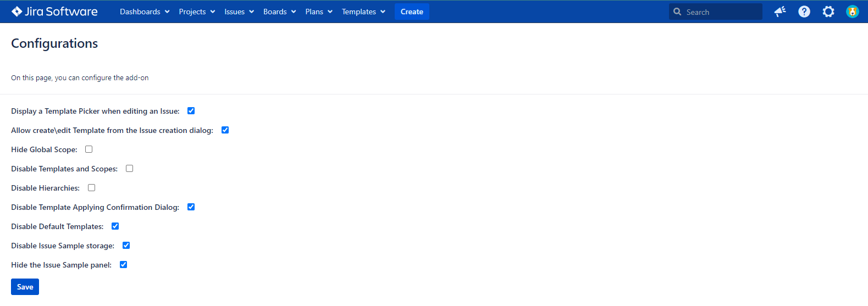The height and width of the screenshot is (306, 868).
Task: Open the user profile avatar
Action: pos(852,12)
